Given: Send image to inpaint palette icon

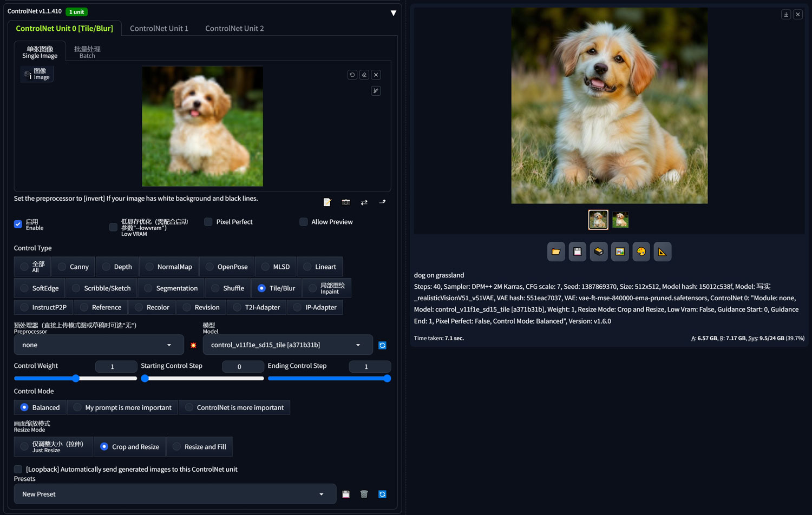Looking at the screenshot, I should pos(641,252).
